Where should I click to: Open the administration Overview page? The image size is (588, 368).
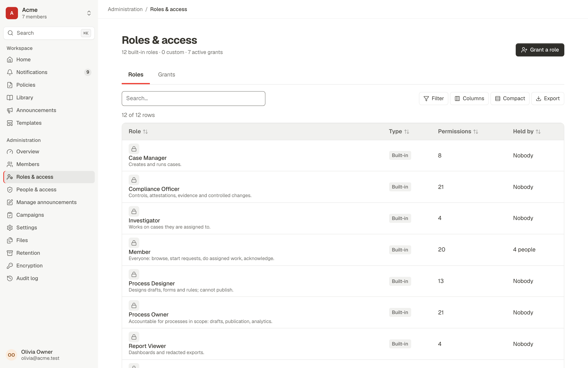click(x=49, y=152)
